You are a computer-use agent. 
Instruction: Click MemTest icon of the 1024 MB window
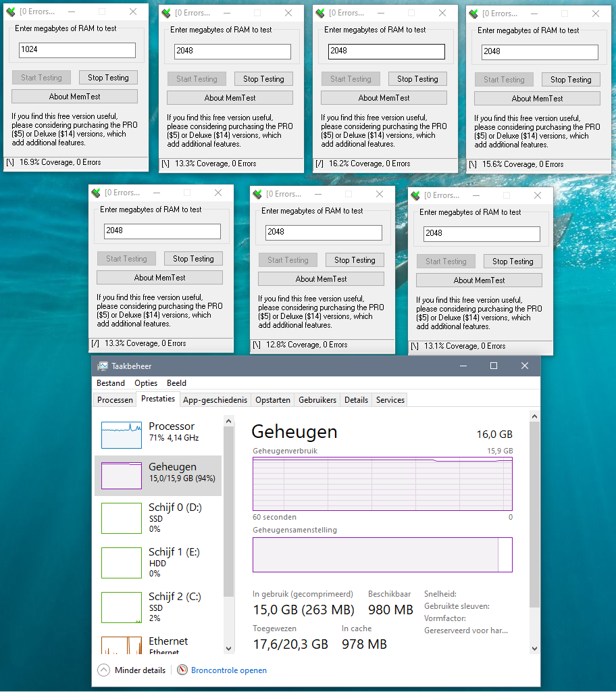pyautogui.click(x=11, y=12)
